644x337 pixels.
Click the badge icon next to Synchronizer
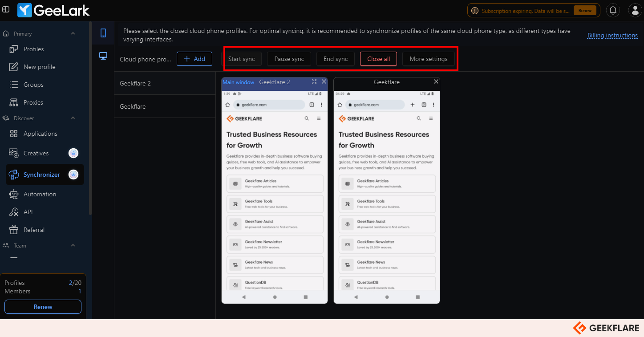[x=73, y=175]
